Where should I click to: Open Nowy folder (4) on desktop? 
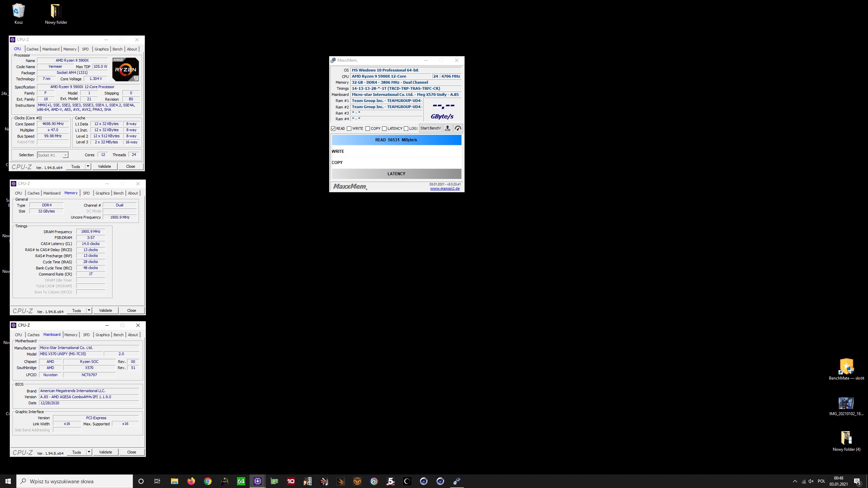pos(846,441)
